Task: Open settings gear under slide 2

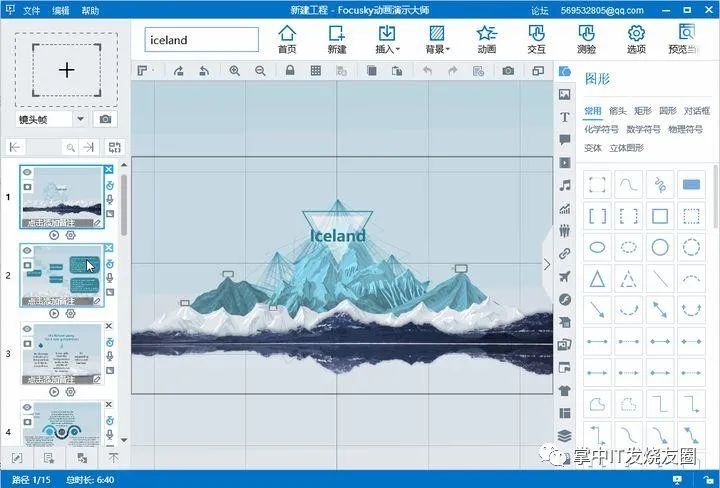Action: pos(70,314)
